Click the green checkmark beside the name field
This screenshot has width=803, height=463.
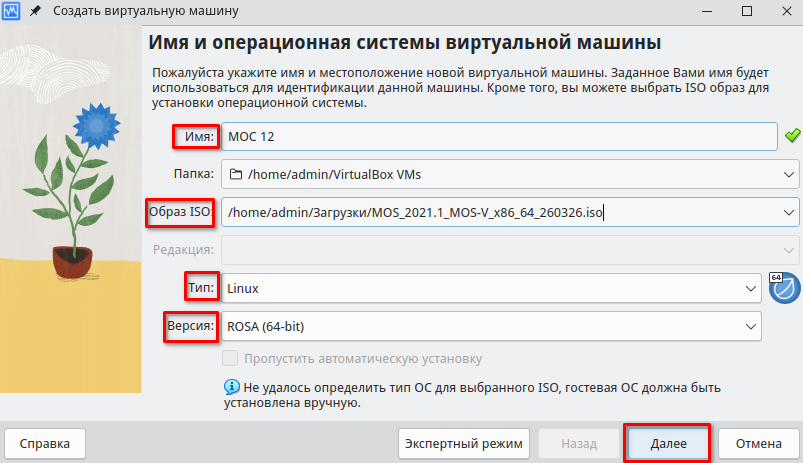(x=792, y=136)
